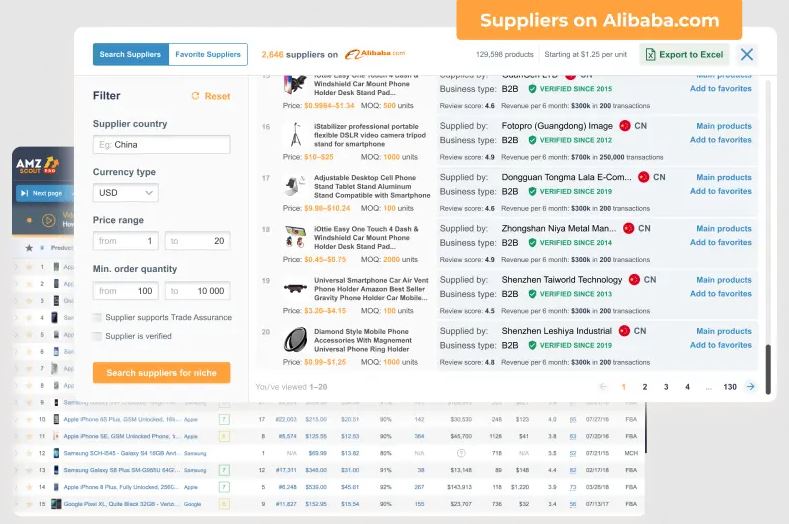Click the Excel icon in Export button
The image size is (789, 524).
(x=650, y=54)
